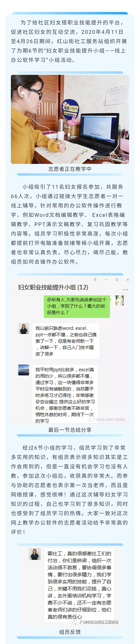Open the three-dots menu in chat header
Viewport: 140px width, 644px height.
[x=125, y=290]
